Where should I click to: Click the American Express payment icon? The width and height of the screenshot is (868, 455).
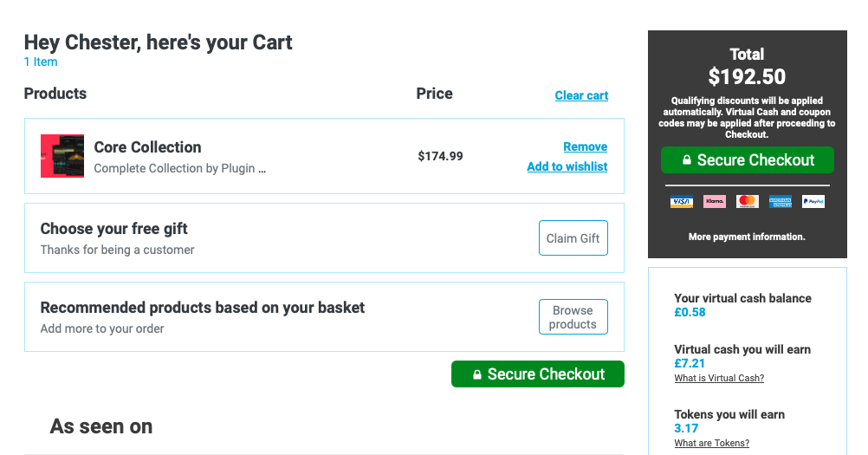point(780,202)
